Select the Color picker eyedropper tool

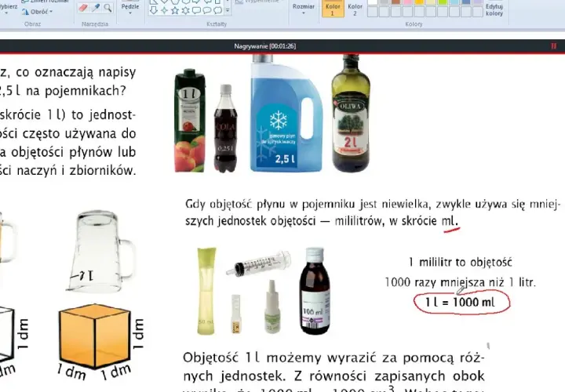point(96,8)
